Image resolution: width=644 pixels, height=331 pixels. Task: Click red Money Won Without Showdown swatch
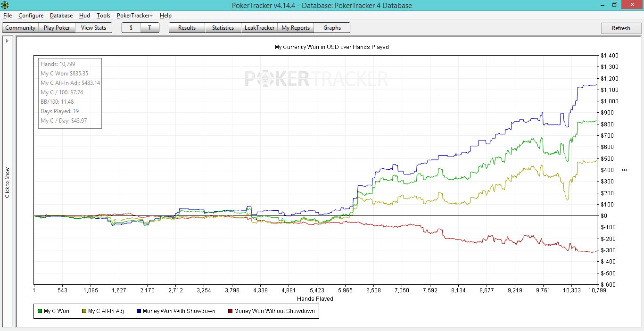click(x=230, y=311)
